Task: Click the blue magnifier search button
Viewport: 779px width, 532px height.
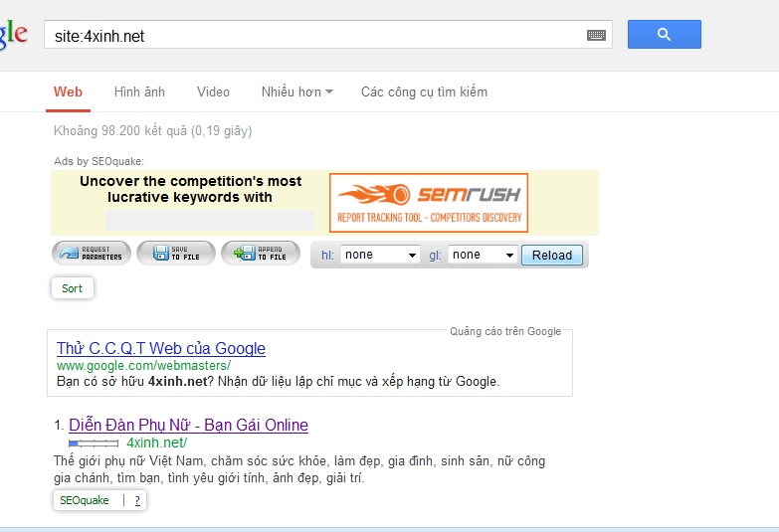Action: (665, 34)
